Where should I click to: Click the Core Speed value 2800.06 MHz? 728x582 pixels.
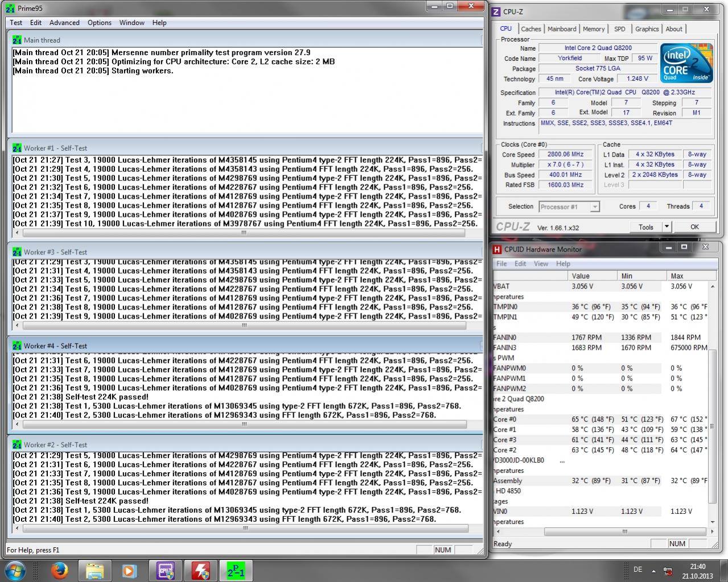pyautogui.click(x=566, y=155)
